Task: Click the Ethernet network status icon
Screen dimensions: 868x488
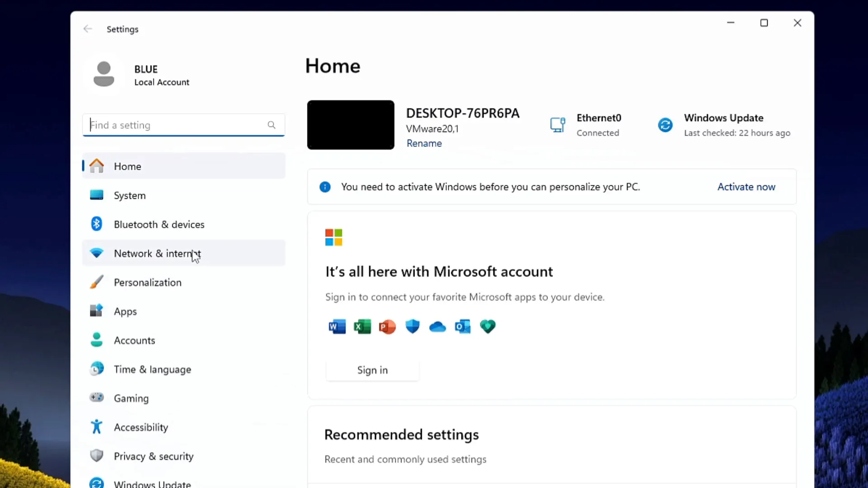Action: [557, 125]
